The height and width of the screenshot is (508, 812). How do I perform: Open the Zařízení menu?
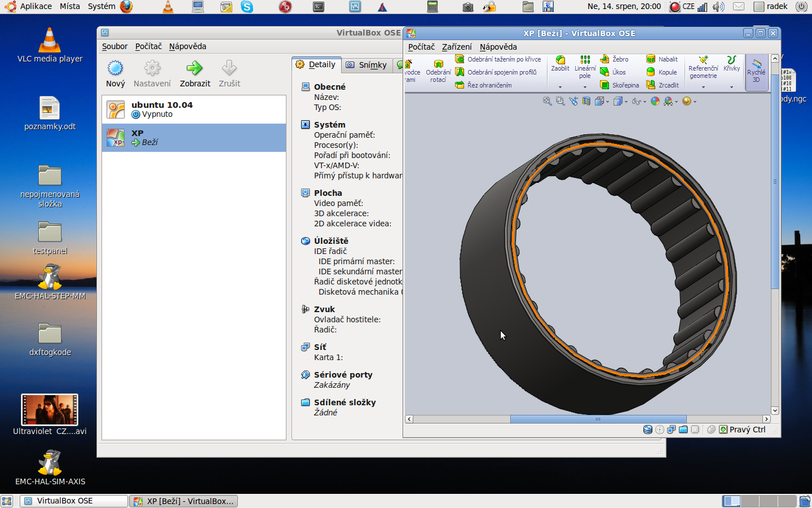pos(457,47)
